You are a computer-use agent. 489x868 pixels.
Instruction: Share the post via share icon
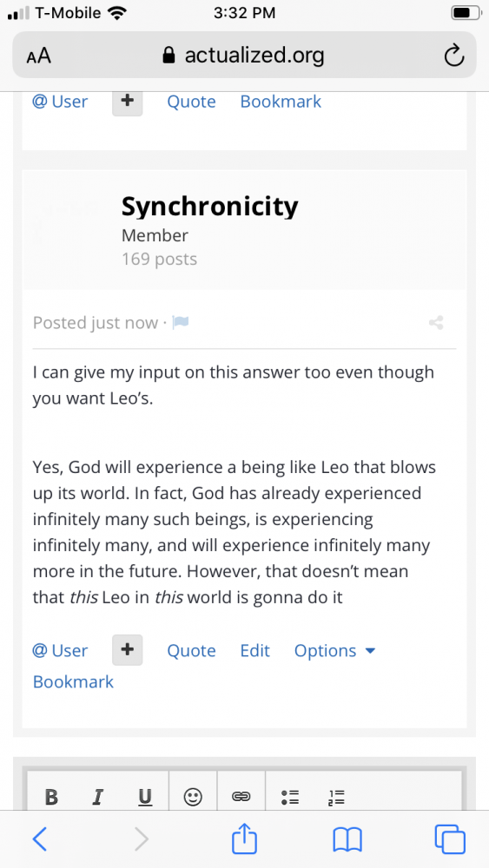(436, 323)
